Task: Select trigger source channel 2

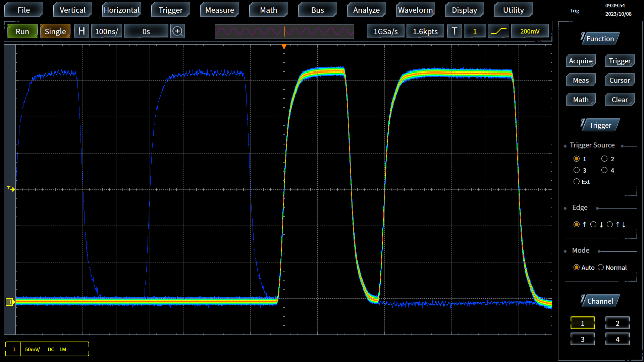Action: (x=604, y=159)
